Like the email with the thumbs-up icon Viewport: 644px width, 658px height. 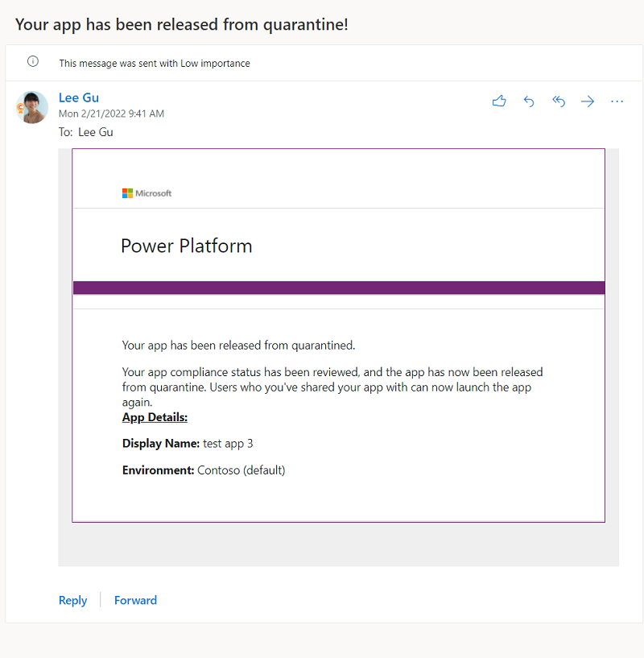499,101
